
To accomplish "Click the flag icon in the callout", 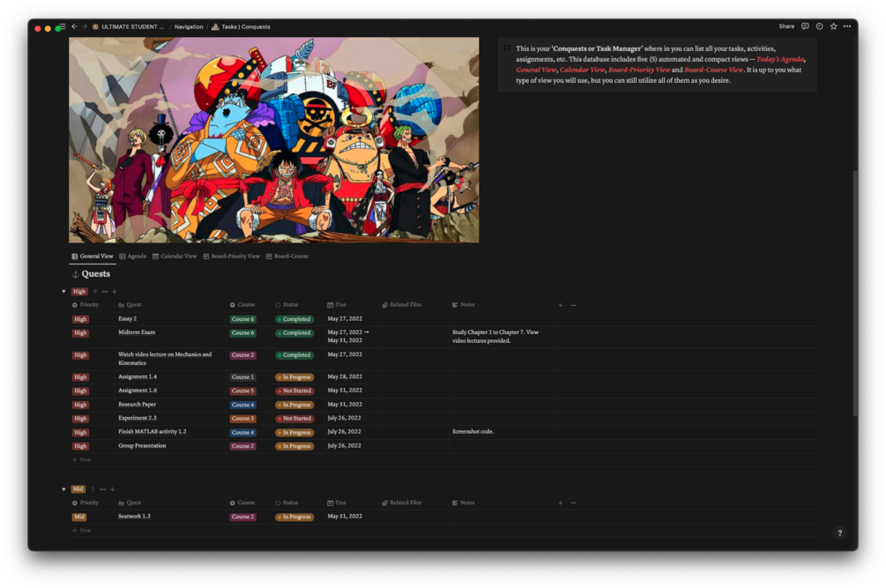I will 507,49.
